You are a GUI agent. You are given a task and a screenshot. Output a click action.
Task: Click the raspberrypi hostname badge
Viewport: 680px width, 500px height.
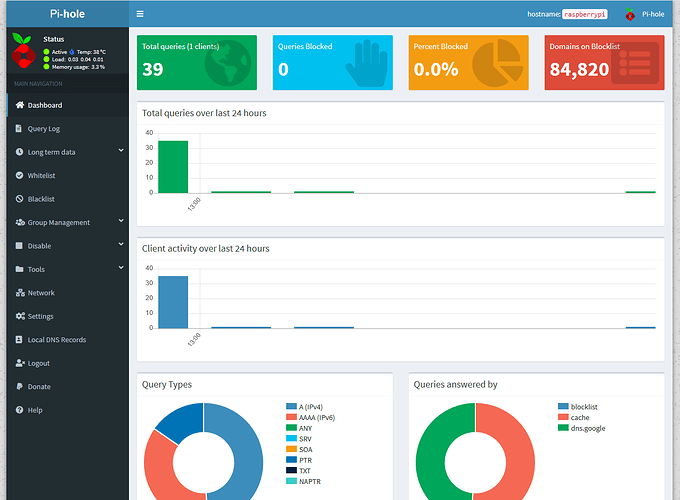point(585,14)
